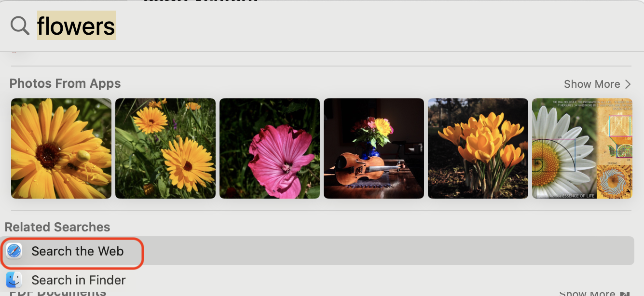Image resolution: width=644 pixels, height=296 pixels.
Task: Click the highlighted "flowers" query text
Action: 76,26
